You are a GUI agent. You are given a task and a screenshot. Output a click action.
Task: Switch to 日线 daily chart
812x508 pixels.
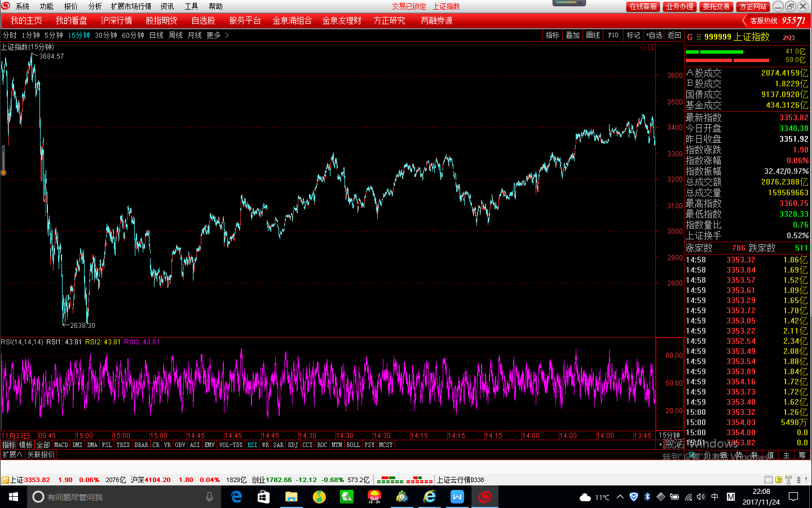156,36
